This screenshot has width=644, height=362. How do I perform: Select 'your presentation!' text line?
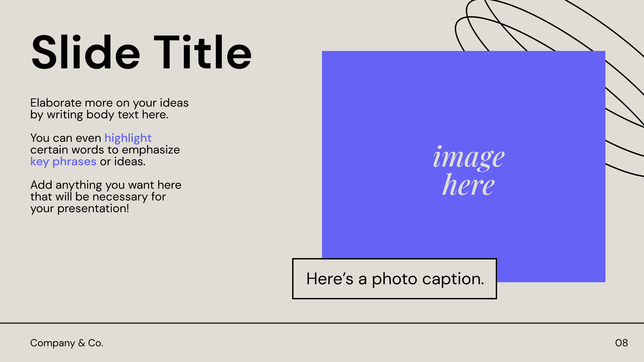tap(79, 208)
